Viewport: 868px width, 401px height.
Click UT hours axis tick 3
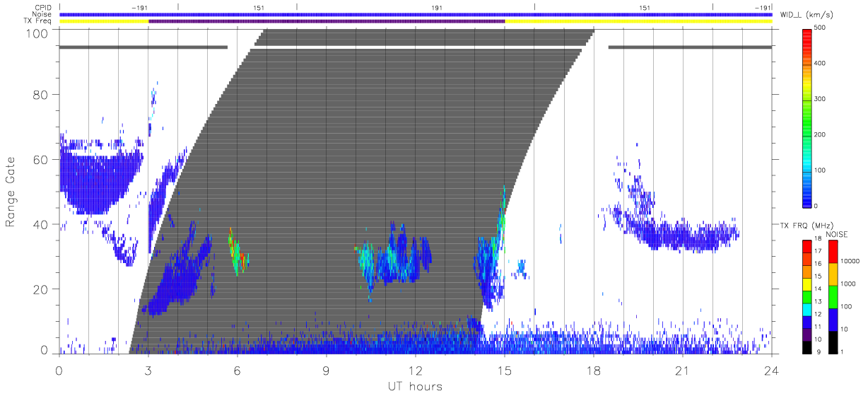[148, 370]
